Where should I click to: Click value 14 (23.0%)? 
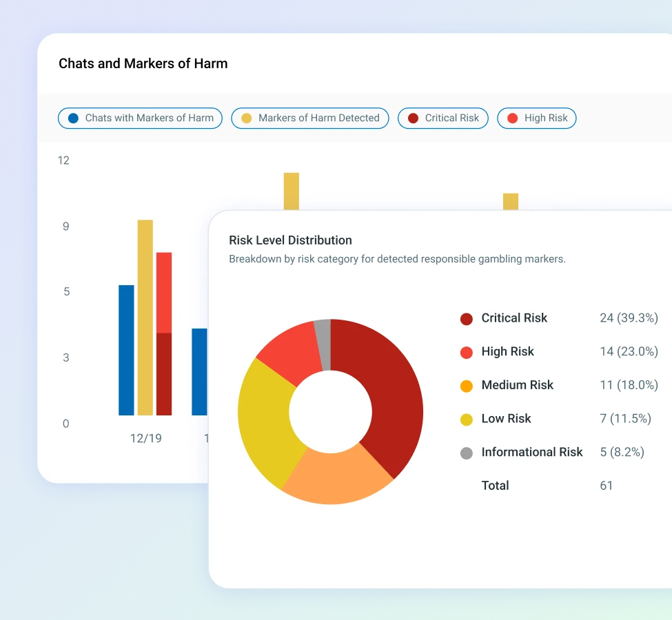pos(629,351)
